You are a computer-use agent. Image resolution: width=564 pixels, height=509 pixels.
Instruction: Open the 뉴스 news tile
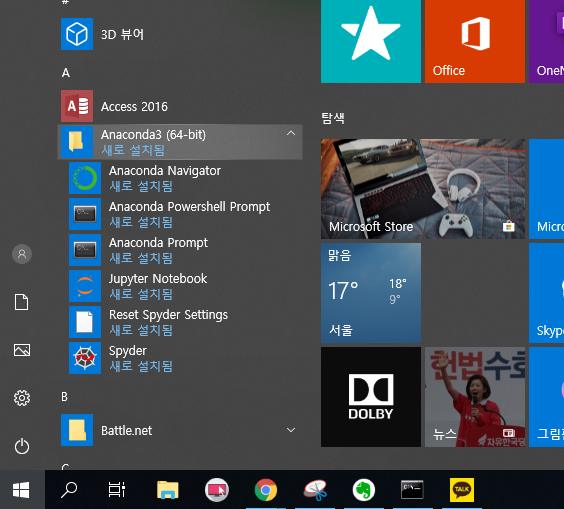pyautogui.click(x=475, y=397)
